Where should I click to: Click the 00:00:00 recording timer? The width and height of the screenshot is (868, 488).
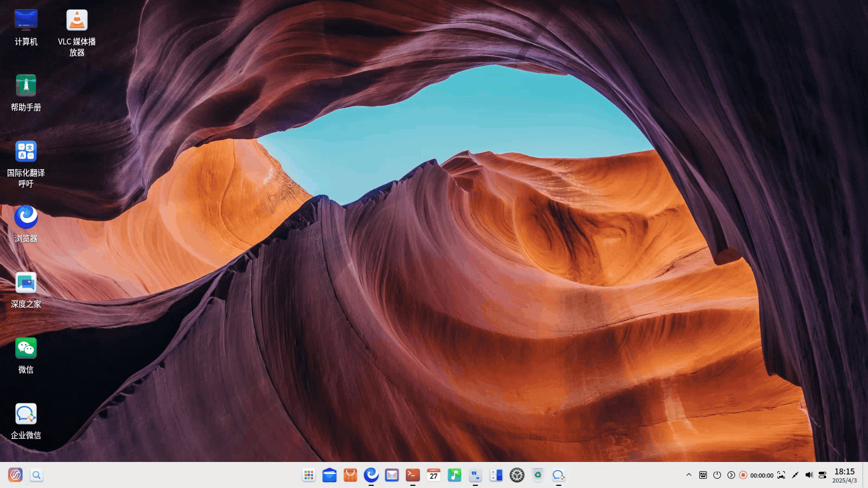(762, 476)
